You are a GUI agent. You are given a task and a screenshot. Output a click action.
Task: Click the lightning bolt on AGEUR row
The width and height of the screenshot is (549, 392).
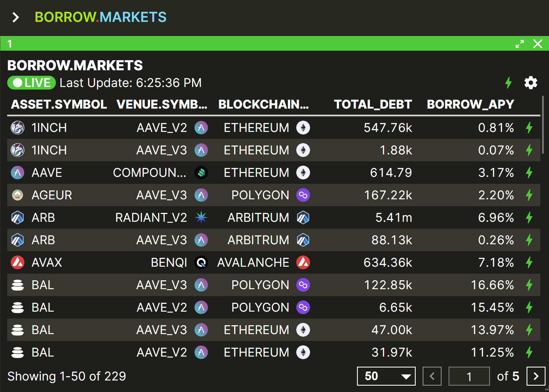coord(529,195)
